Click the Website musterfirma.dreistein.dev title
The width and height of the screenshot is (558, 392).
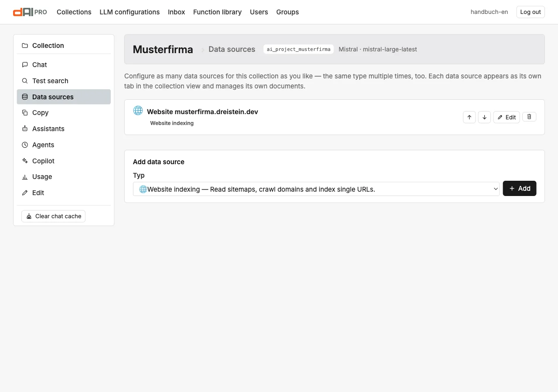point(202,112)
